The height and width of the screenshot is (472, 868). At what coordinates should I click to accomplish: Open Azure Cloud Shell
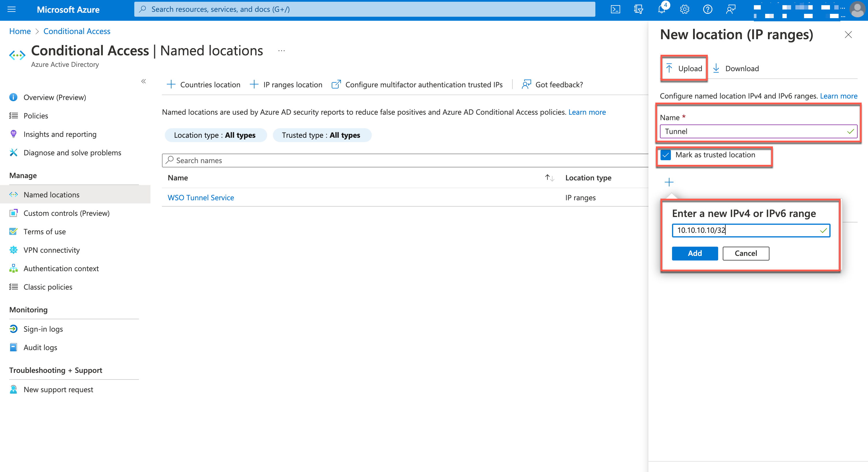tap(615, 9)
